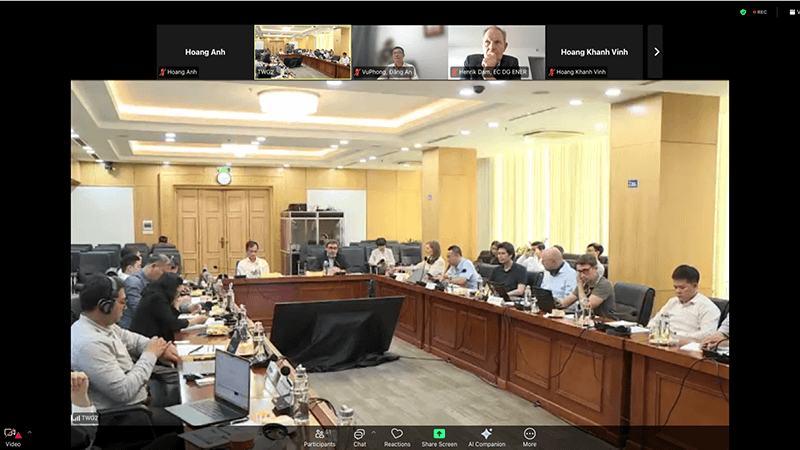Viewport: 800px width, 450px height.
Task: Click the TWG2 name label on main video
Action: click(88, 417)
